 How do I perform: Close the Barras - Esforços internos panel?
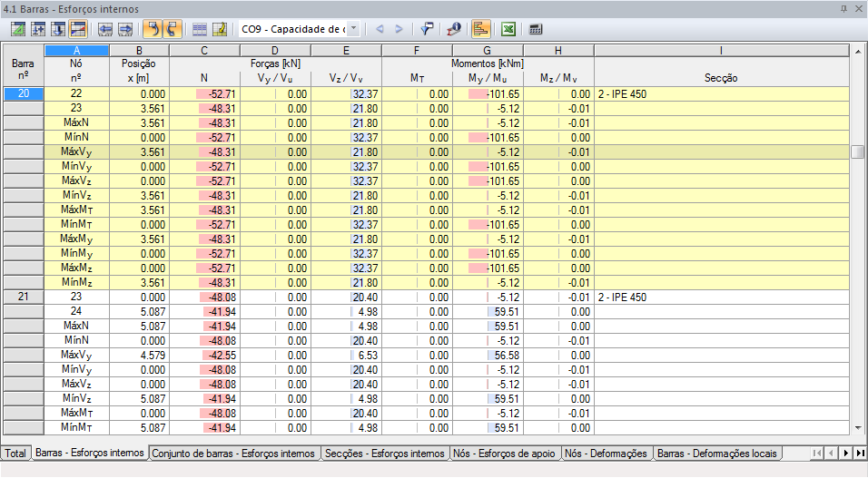click(x=859, y=9)
